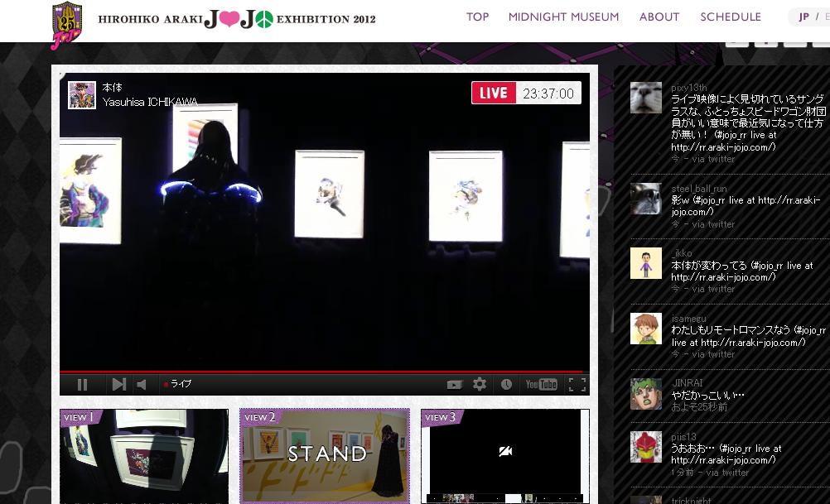Switch to VIEW 3 camera thumbnail

505,456
